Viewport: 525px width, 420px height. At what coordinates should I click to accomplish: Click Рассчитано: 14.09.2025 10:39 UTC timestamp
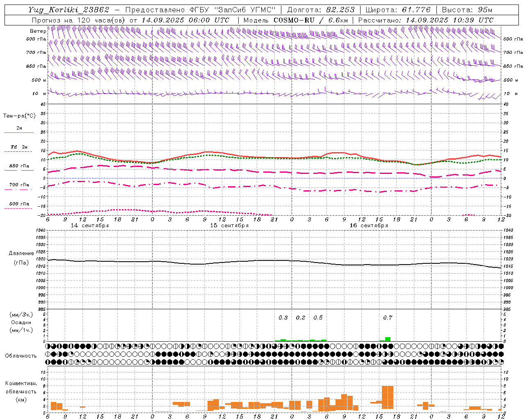(x=426, y=20)
